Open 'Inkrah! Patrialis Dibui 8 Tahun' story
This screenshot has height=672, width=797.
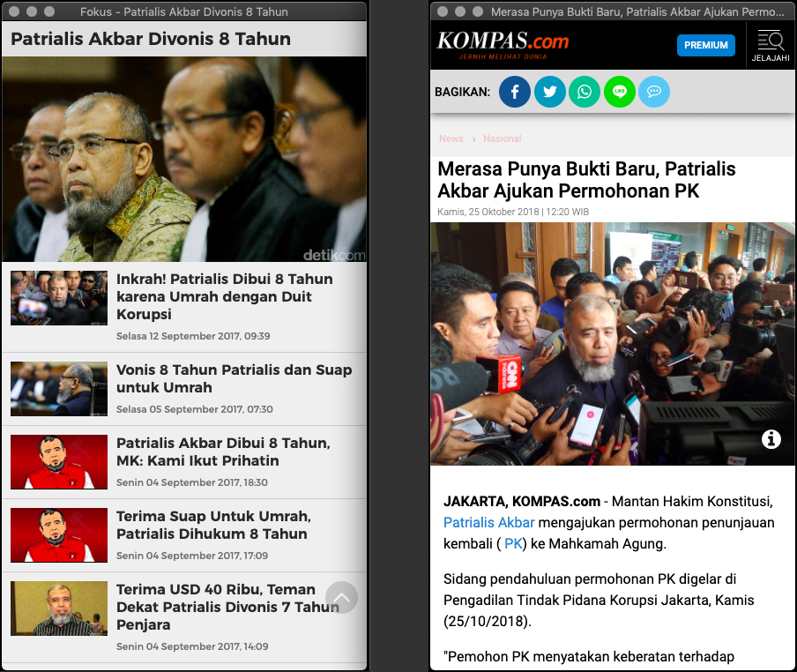[x=224, y=296]
